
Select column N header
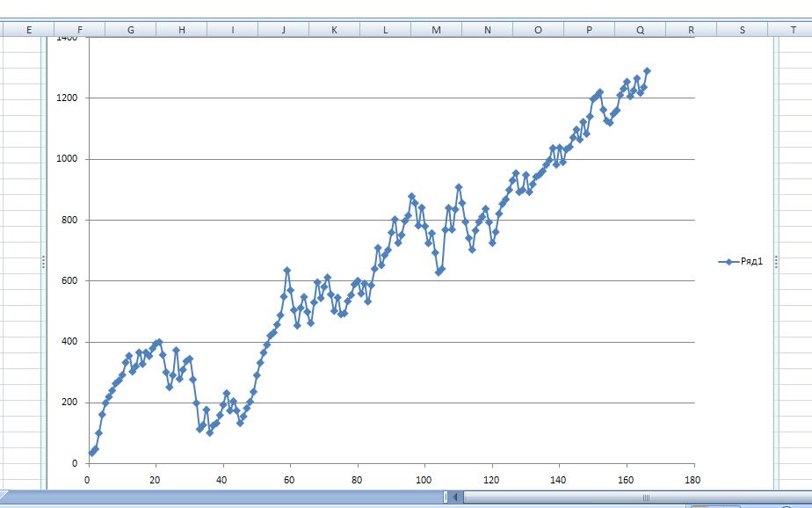(488, 30)
